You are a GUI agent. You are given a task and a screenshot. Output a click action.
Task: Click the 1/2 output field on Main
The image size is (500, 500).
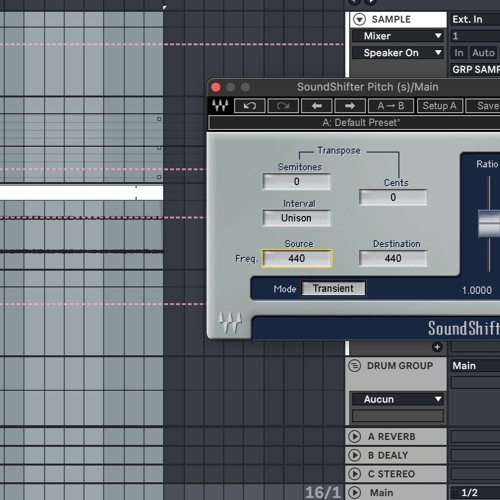475,493
